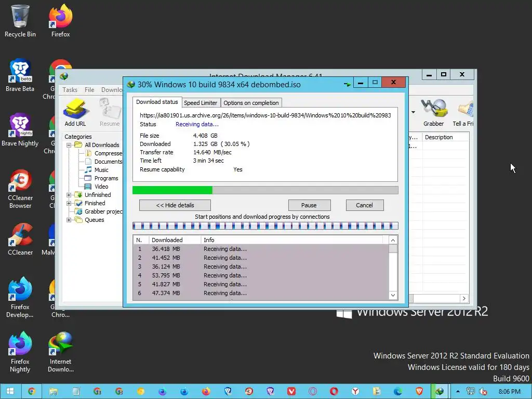Image resolution: width=532 pixels, height=399 pixels.
Task: Click the N. column header
Action: 140,240
